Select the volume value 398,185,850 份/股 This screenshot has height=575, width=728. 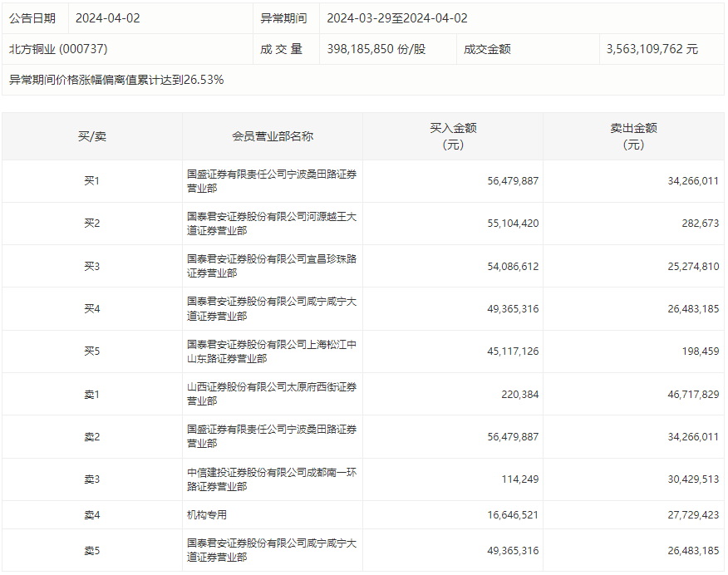click(x=376, y=49)
